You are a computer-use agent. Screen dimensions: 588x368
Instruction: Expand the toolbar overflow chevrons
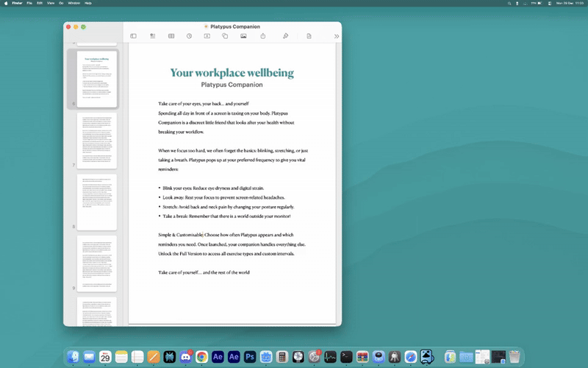[336, 36]
